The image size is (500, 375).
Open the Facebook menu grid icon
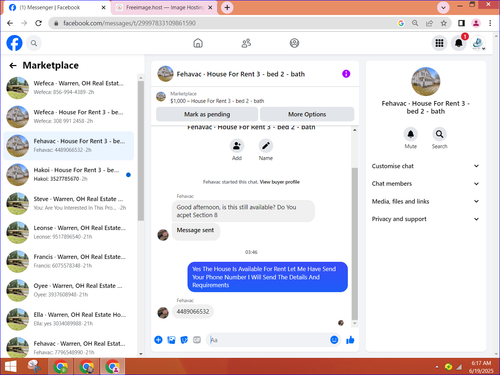[439, 43]
